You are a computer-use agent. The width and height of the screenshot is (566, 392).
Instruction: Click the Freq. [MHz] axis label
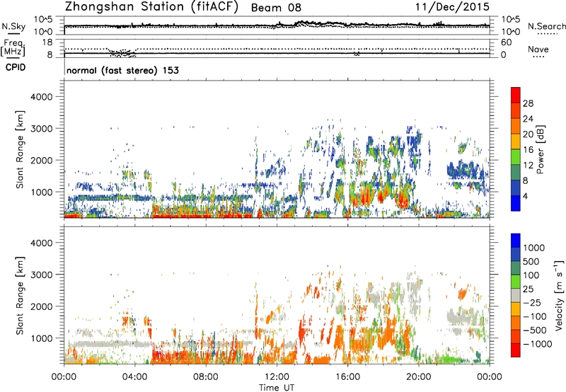pyautogui.click(x=13, y=48)
